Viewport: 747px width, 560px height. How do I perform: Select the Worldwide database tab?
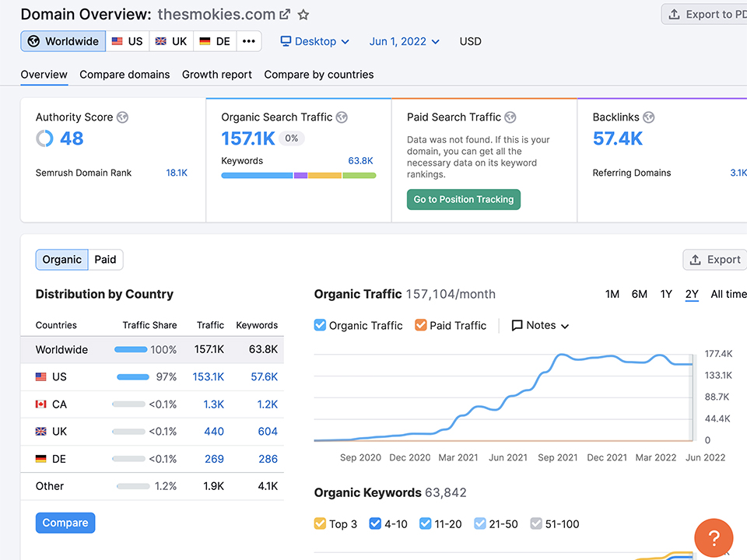[63, 41]
